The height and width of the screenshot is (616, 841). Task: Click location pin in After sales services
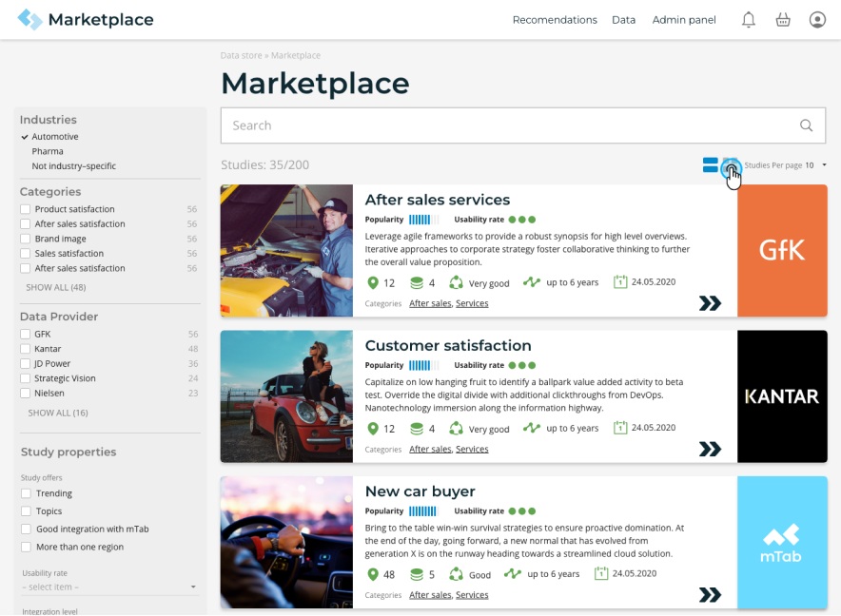(373, 282)
